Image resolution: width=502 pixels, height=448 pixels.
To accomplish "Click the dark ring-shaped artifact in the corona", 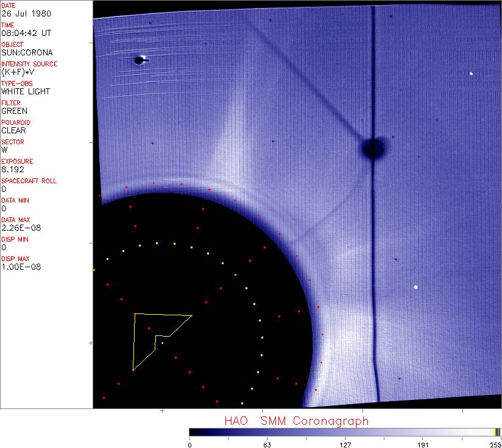I will 372,147.
